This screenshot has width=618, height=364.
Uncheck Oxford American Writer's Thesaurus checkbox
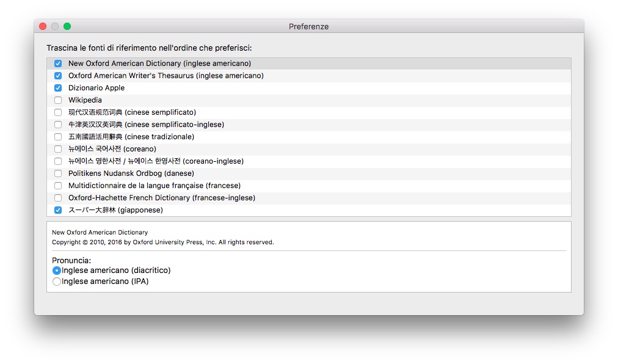click(58, 76)
